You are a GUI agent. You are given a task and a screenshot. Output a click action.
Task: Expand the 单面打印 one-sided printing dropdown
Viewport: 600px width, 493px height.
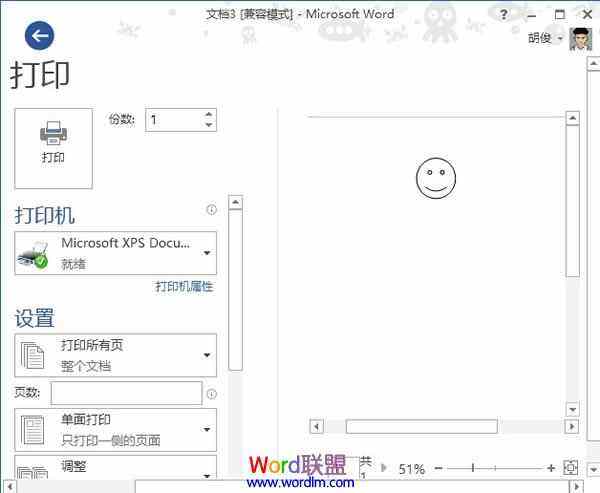coord(116,430)
